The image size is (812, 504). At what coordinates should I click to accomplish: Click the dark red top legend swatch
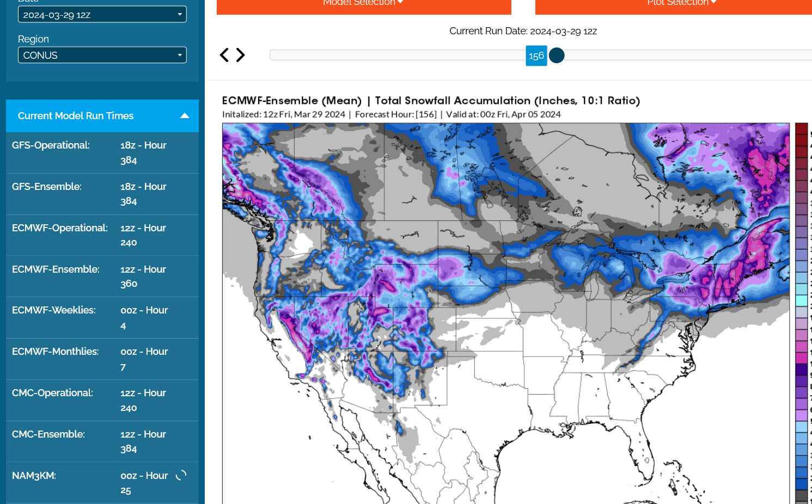[x=801, y=129]
